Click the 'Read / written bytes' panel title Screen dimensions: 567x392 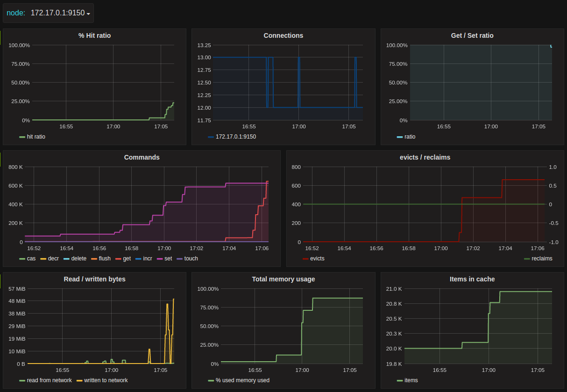click(94, 279)
